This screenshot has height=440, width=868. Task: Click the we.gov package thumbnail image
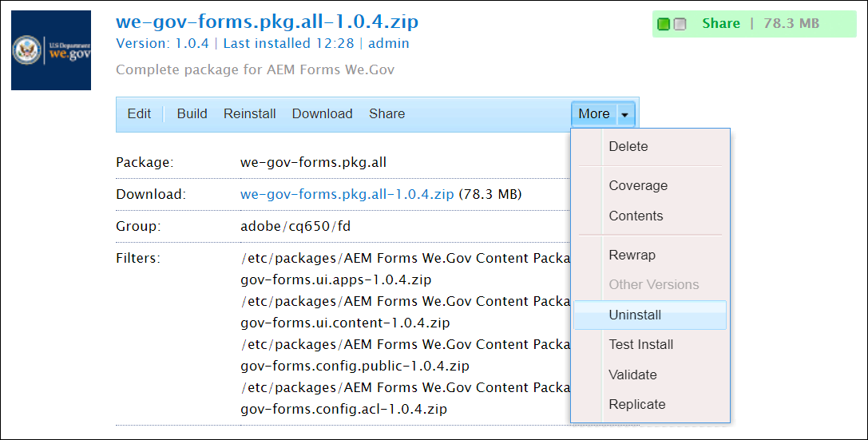[x=51, y=50]
